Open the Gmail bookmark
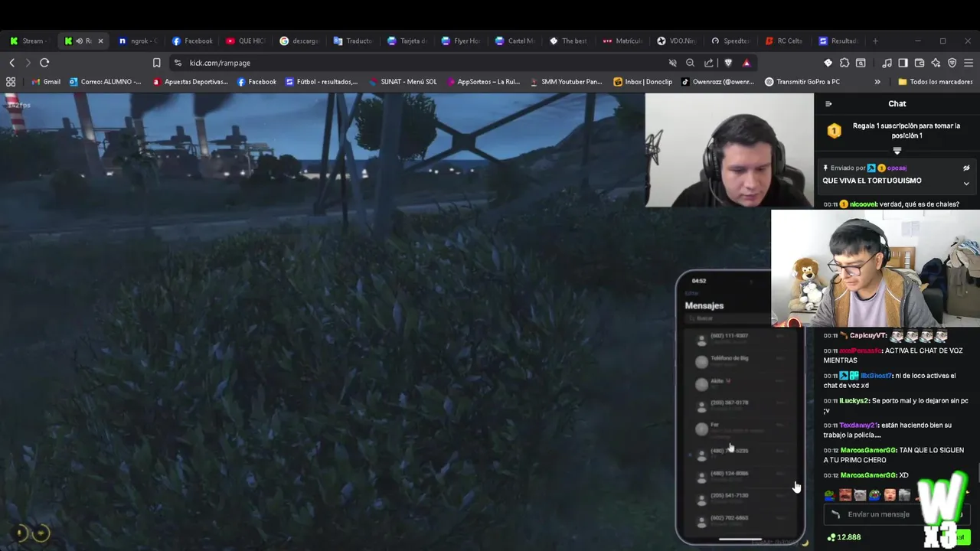The width and height of the screenshot is (980, 551). 46,82
